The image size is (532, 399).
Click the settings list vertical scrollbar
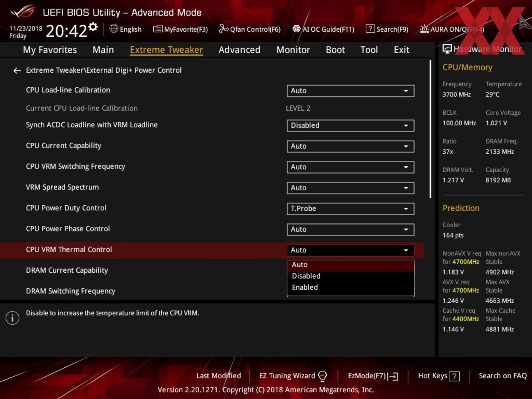[430, 129]
